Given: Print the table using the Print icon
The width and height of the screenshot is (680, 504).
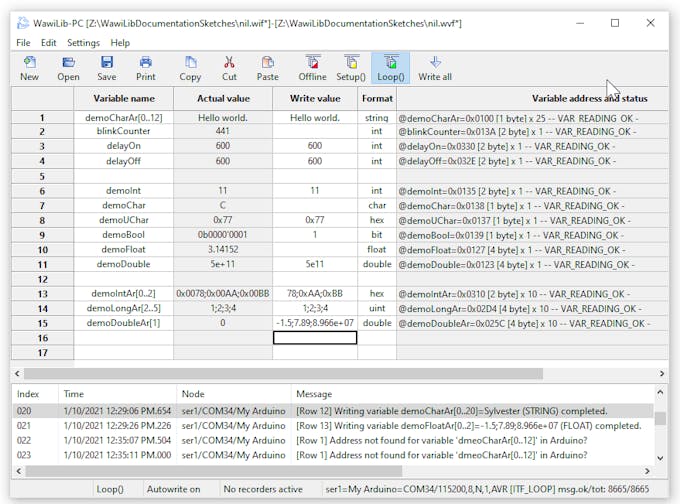Looking at the screenshot, I should (146, 68).
